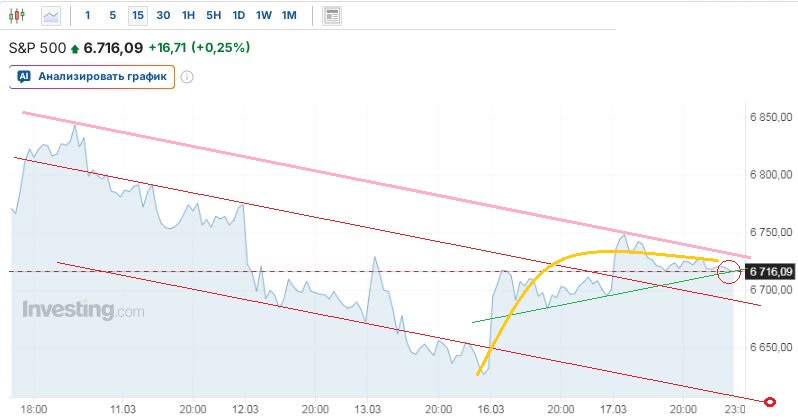Select the active 15-minute timeframe

(x=137, y=16)
